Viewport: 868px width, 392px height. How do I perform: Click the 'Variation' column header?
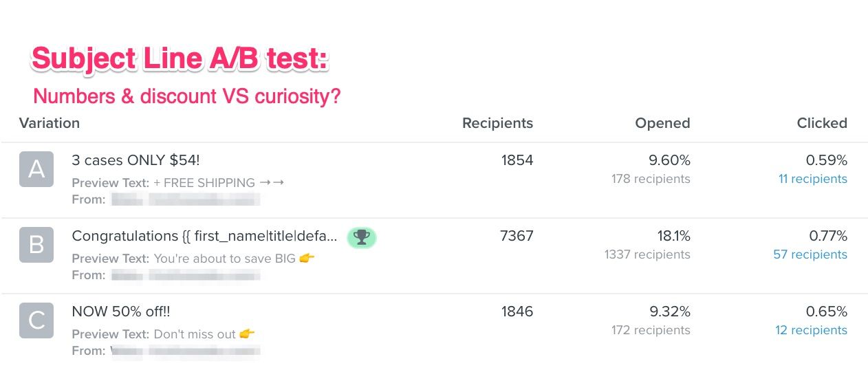coord(50,123)
